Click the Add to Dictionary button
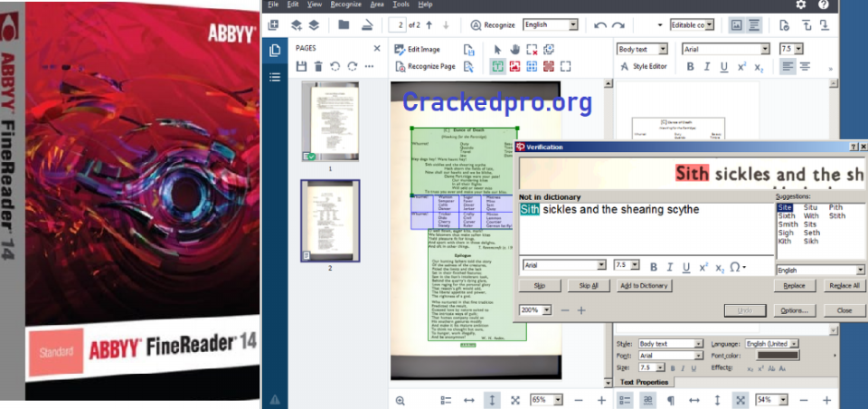Image resolution: width=868 pixels, height=409 pixels. click(x=644, y=286)
